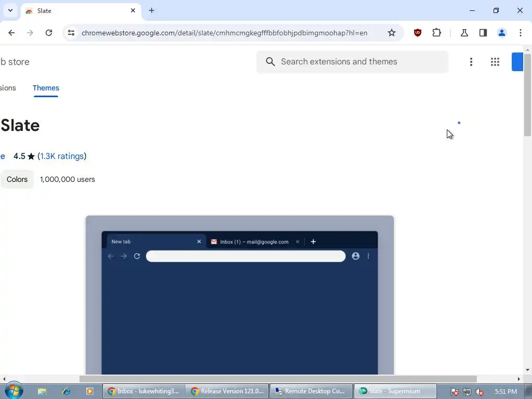This screenshot has width=532, height=399.
Task: Click the page horizontal scrollbar thumb
Action: tap(278, 379)
